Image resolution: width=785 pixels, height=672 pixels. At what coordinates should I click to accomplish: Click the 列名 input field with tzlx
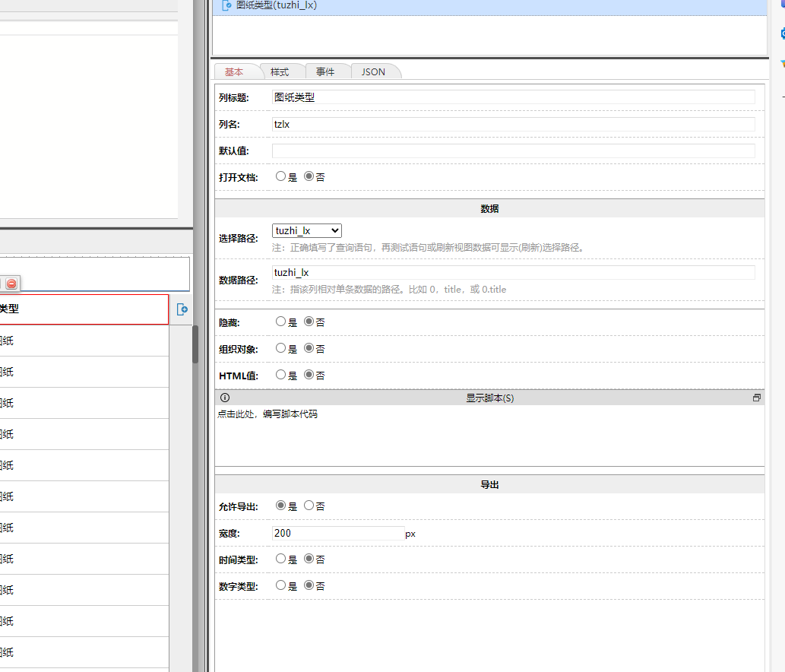point(513,124)
